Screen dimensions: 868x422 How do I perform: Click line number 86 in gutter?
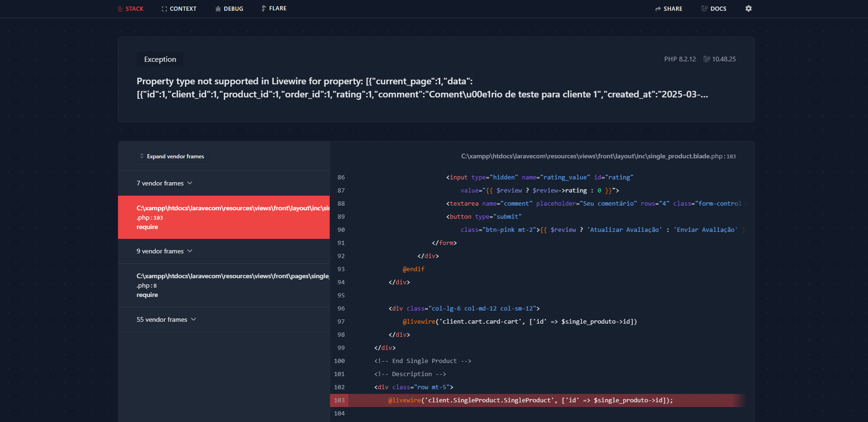pos(341,178)
